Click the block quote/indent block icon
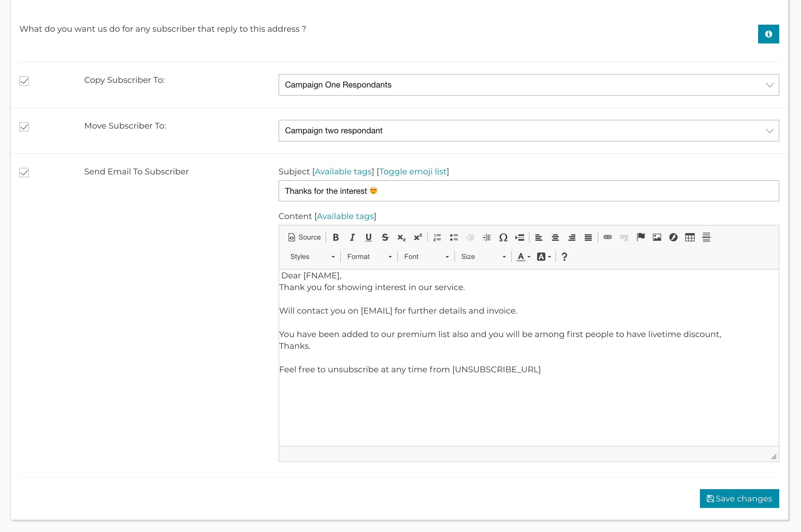 pos(520,237)
